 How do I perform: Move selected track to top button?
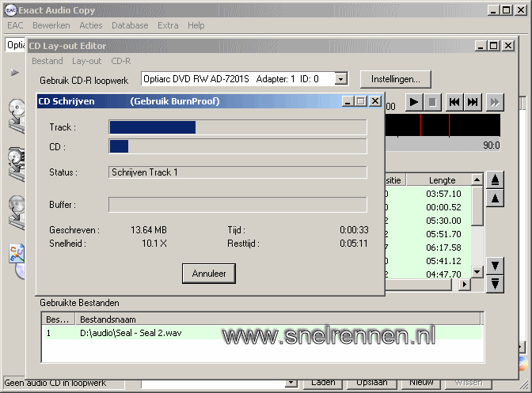click(x=495, y=180)
